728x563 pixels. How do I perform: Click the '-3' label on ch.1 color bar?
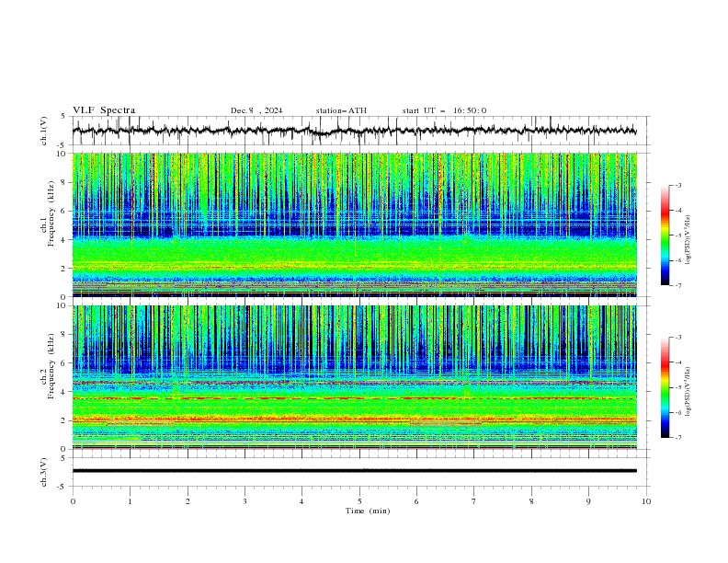point(678,185)
